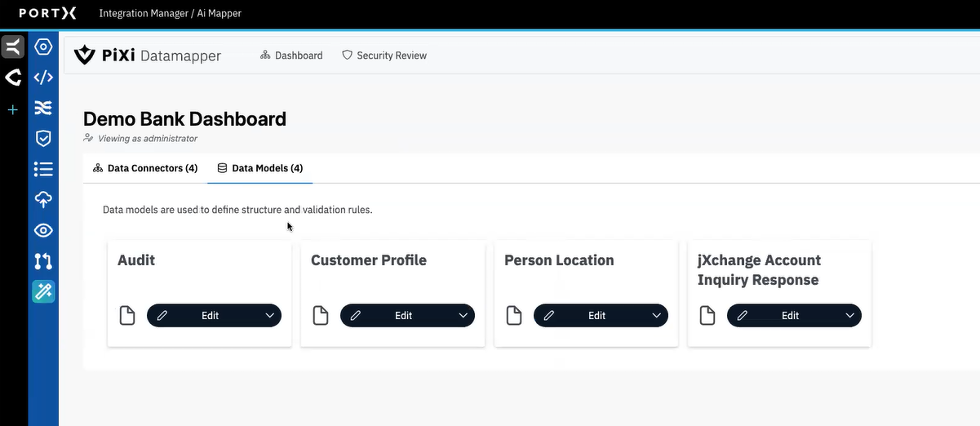Switch to the Data Connectors (4) tab
The height and width of the screenshot is (426, 980).
[145, 169]
